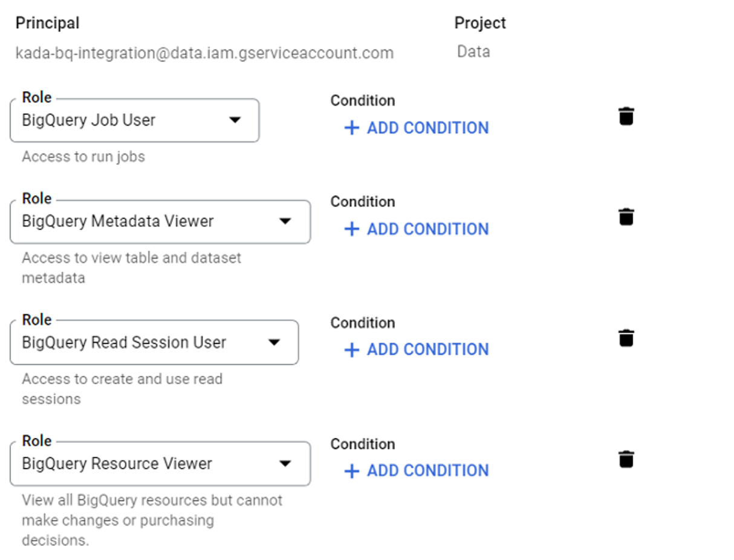Remove the BigQuery Metadata Viewer role
The image size is (734, 560).
pos(626,216)
